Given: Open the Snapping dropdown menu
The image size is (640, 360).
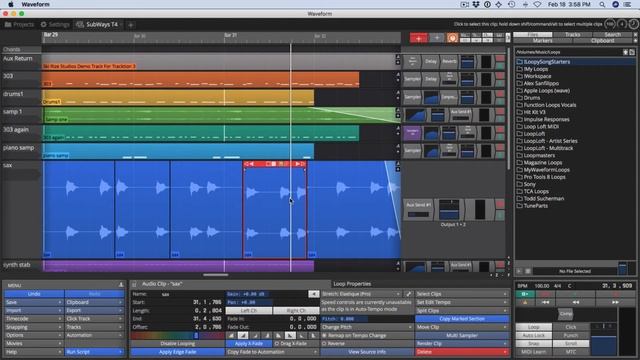Looking at the screenshot, I should tap(33, 327).
